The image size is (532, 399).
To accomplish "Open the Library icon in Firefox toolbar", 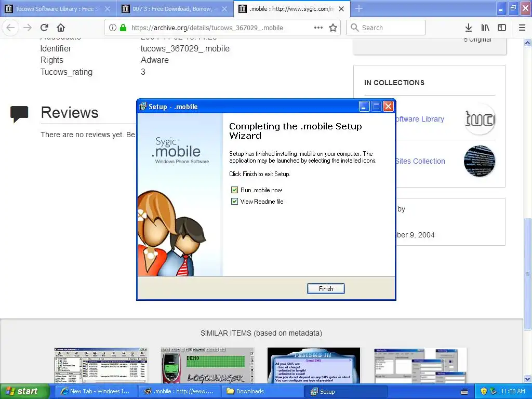I will [x=485, y=28].
